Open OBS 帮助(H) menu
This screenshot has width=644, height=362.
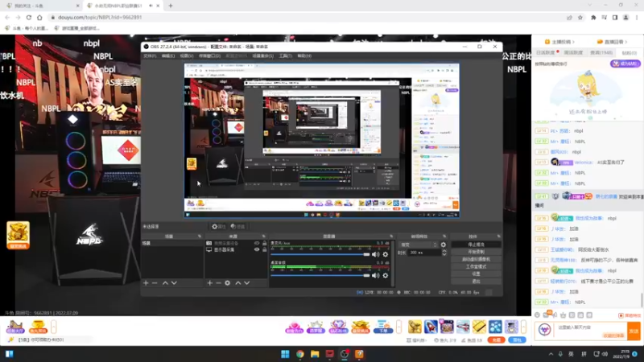pos(304,56)
